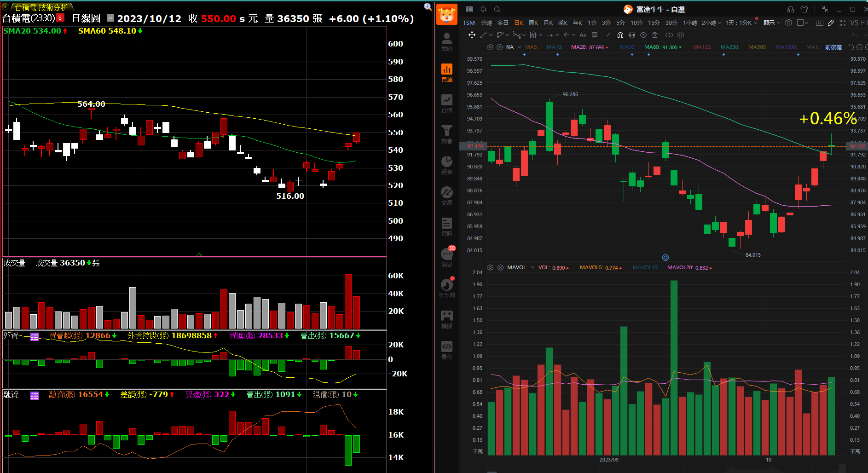This screenshot has height=473, width=868.
Task: Click the camera screenshot icon in chart toolbar
Action: [x=819, y=23]
